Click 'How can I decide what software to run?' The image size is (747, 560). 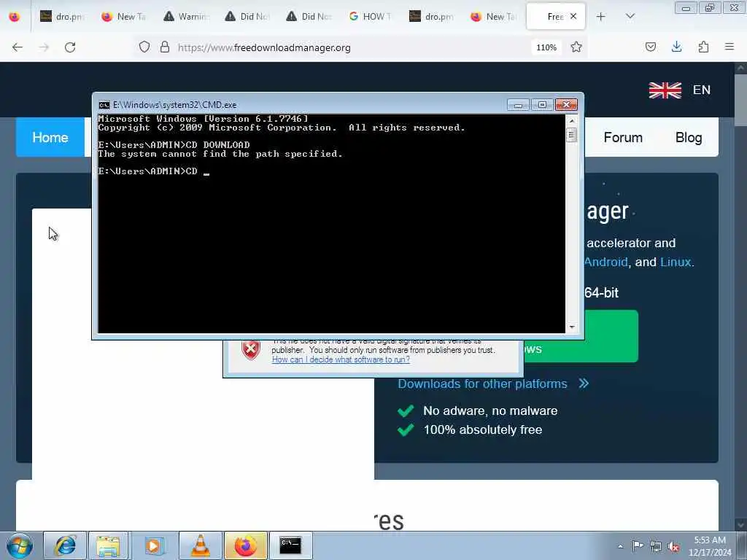(341, 359)
